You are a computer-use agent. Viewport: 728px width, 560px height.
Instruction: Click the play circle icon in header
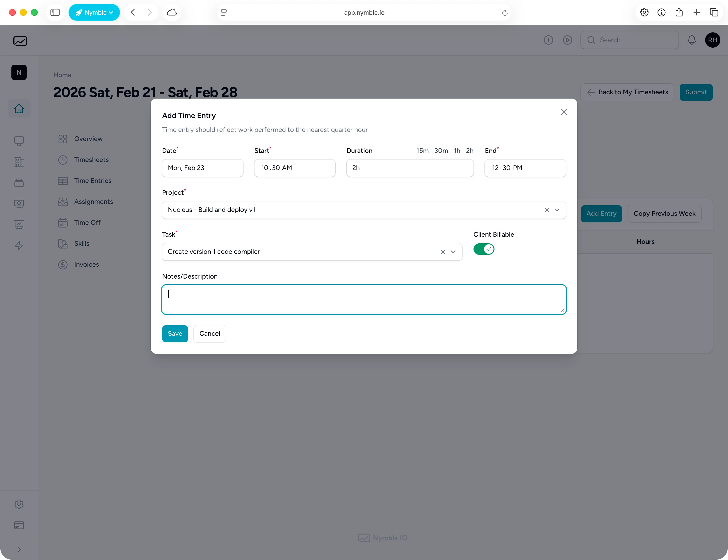point(568,40)
